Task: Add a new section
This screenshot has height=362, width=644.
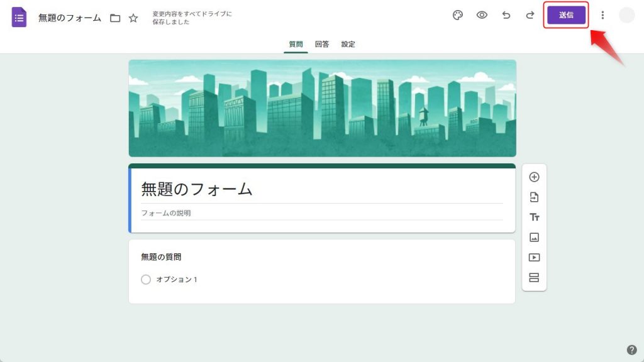Action: point(534,277)
